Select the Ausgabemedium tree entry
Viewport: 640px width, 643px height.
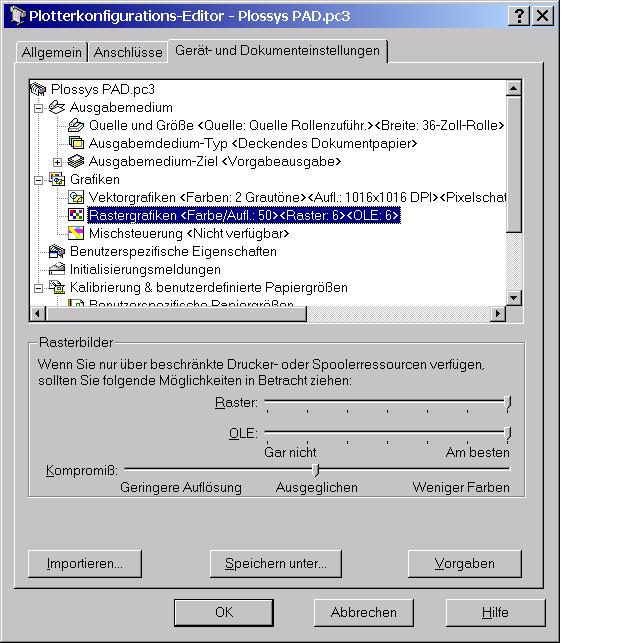pyautogui.click(x=121, y=107)
